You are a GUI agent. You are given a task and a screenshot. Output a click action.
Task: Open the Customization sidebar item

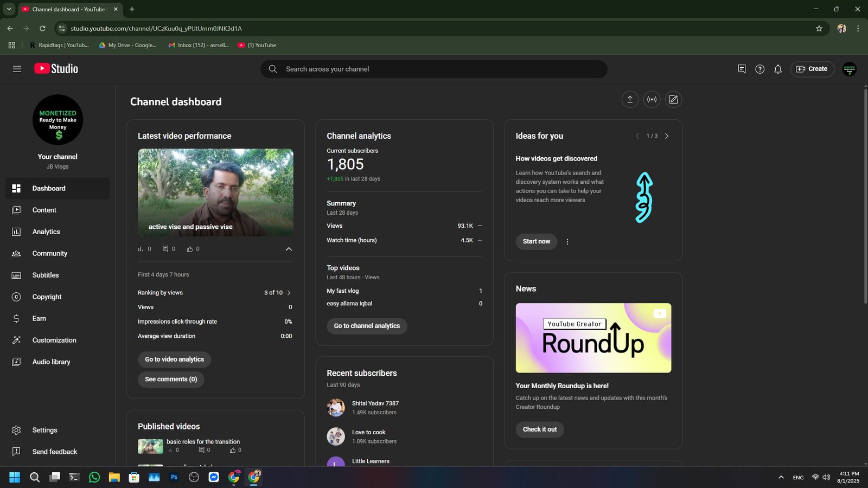58,340
